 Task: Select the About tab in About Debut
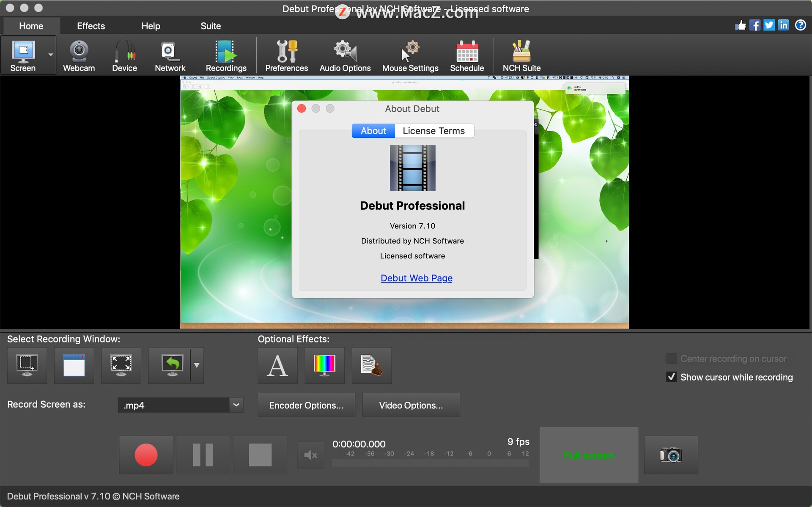coord(373,131)
